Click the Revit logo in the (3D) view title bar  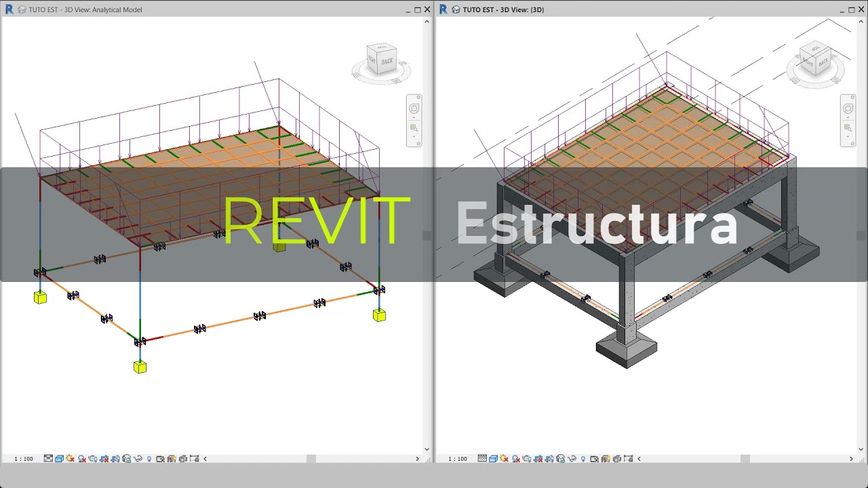[443, 9]
